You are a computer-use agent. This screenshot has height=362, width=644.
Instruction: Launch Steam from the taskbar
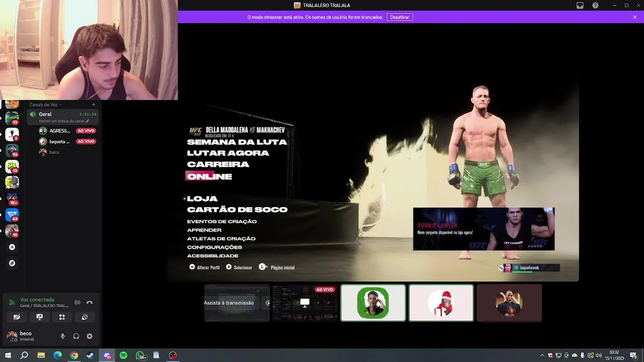click(91, 355)
